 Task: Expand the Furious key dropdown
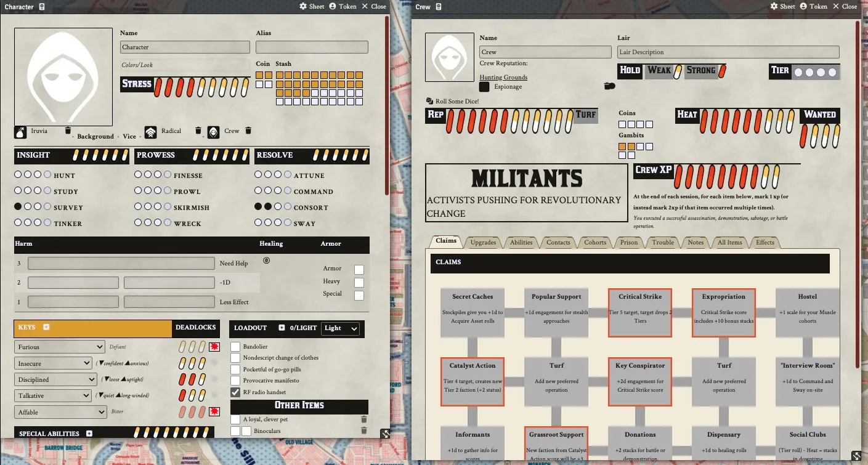coord(60,347)
